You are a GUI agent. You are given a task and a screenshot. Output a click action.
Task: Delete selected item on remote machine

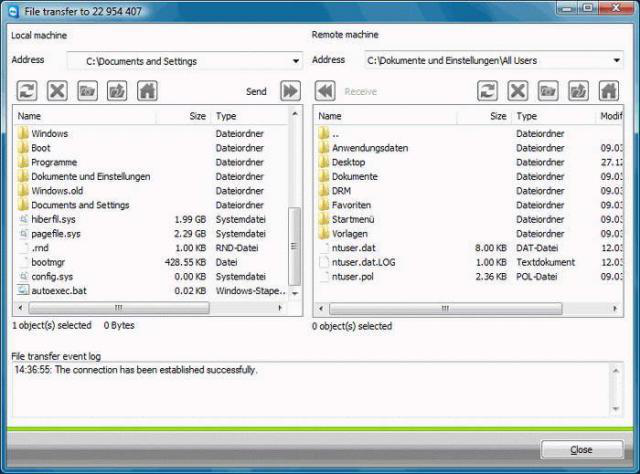(518, 91)
